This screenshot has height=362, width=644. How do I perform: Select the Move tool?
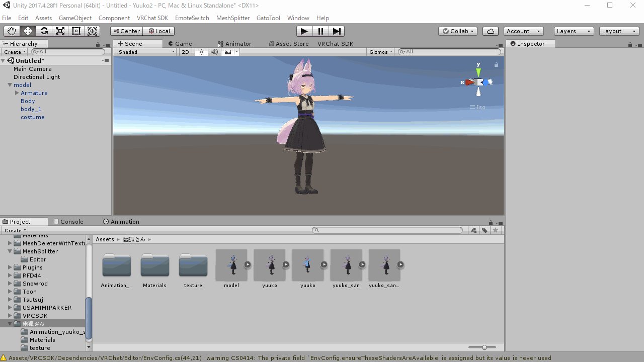(x=28, y=31)
